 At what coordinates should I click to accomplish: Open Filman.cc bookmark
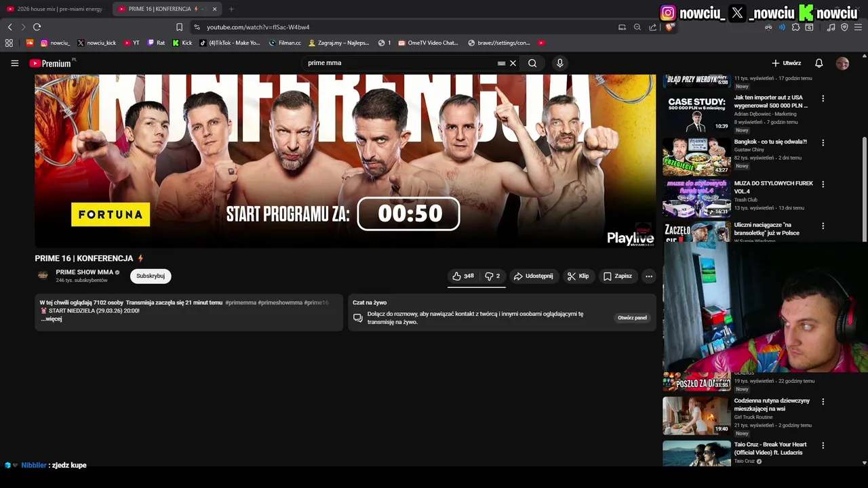285,43
